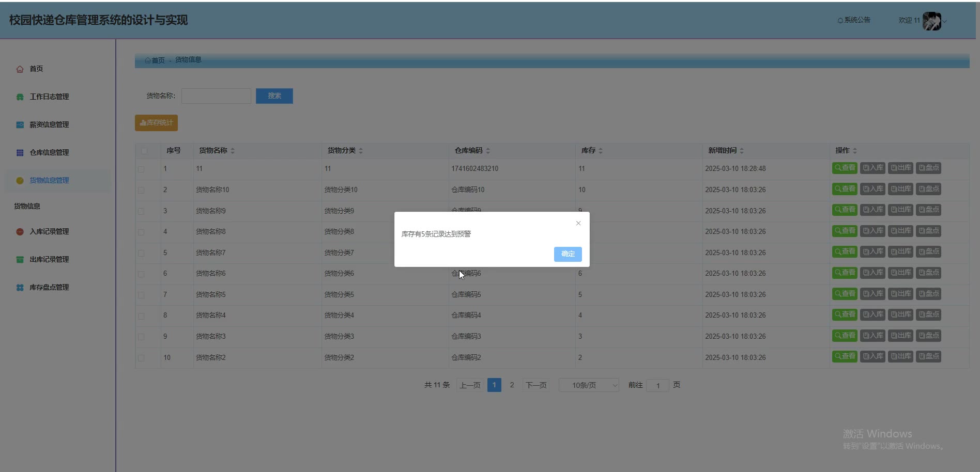Screen dimensions: 980x472
Task: Sort the table by 货物分类 column arrows
Action: click(361, 151)
